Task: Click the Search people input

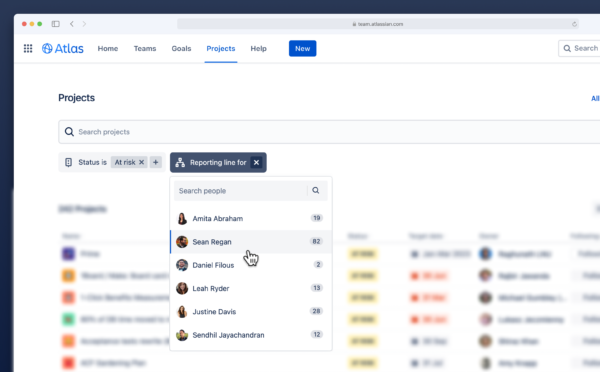Action: point(241,191)
